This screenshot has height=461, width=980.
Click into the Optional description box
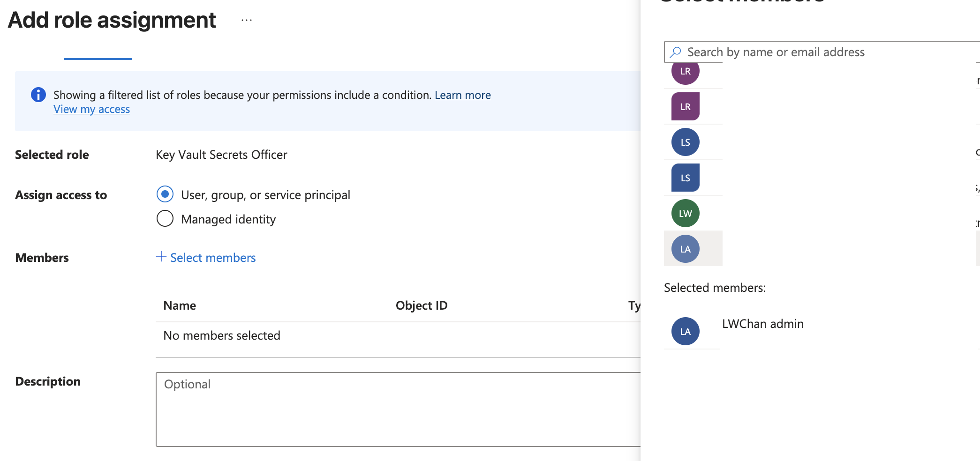click(x=399, y=409)
